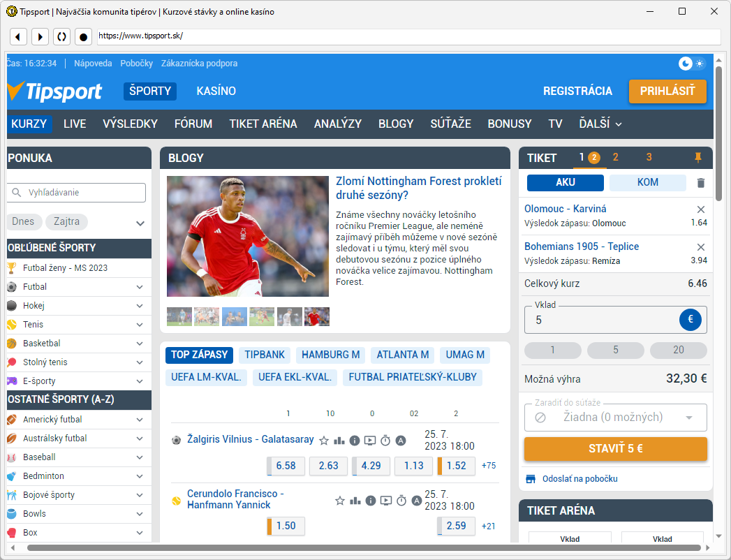The height and width of the screenshot is (560, 731).
Task: Toggle the dark/light theme switch
Action: pos(693,64)
